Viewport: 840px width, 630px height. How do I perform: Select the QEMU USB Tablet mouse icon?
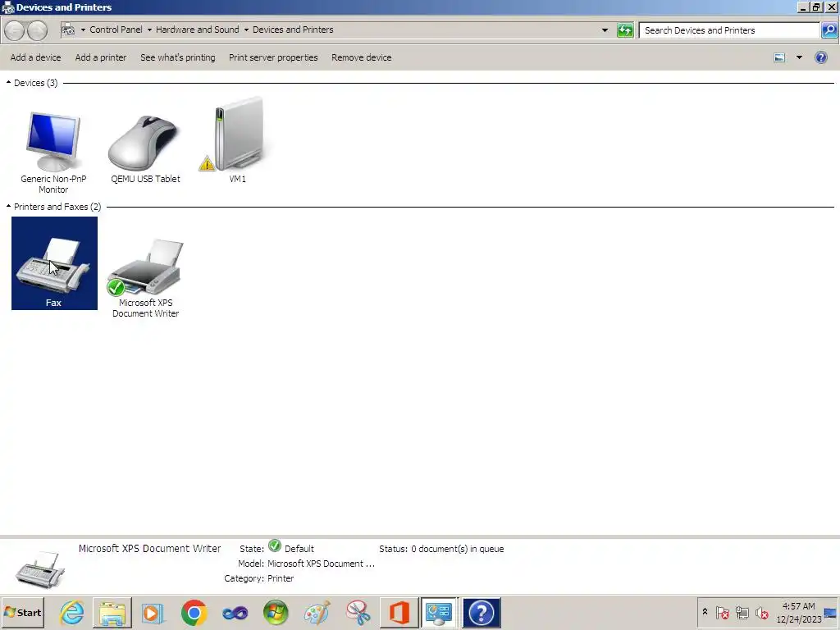145,143
